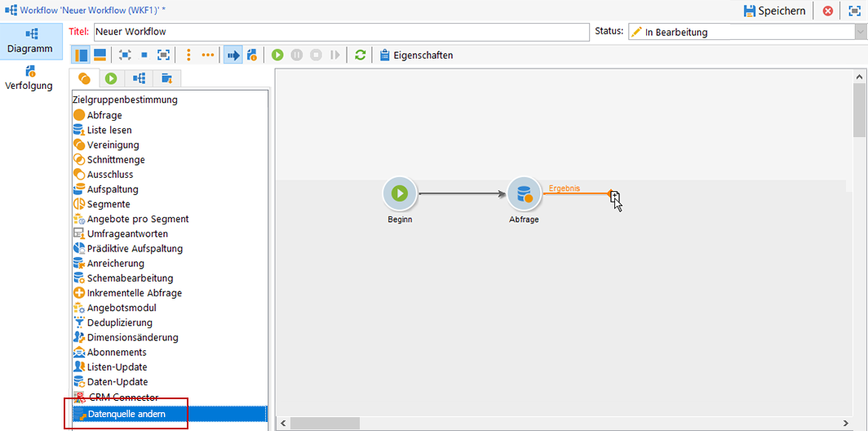Click the stop workflow button

(x=316, y=55)
